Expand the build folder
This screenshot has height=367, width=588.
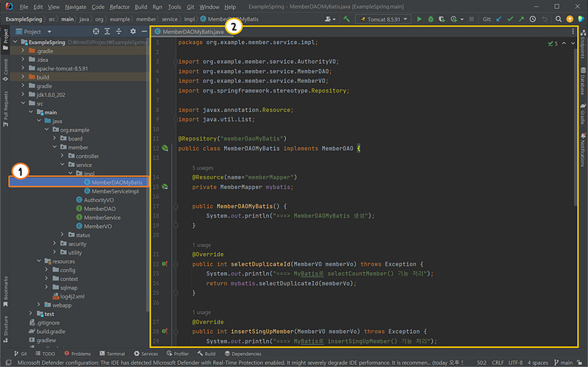(x=23, y=77)
